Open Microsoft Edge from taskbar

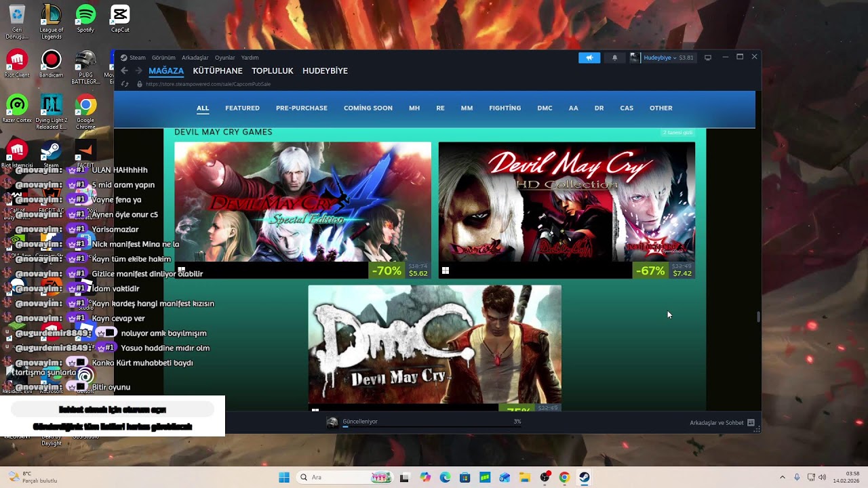(x=445, y=477)
